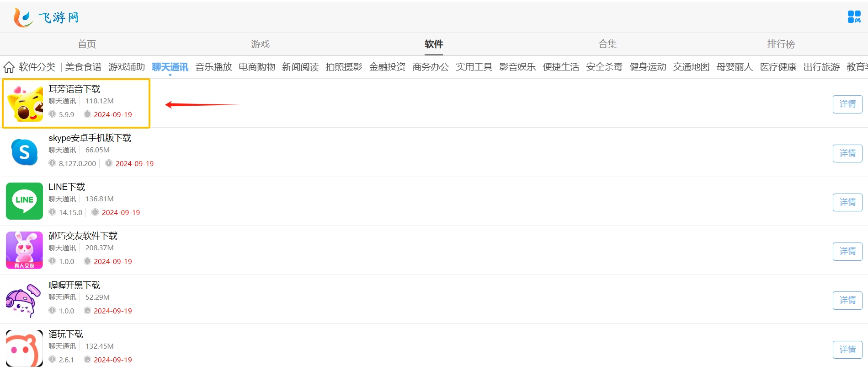The height and width of the screenshot is (372, 868).
Task: Open the 碰巧交友软件下载 title link
Action: [83, 236]
